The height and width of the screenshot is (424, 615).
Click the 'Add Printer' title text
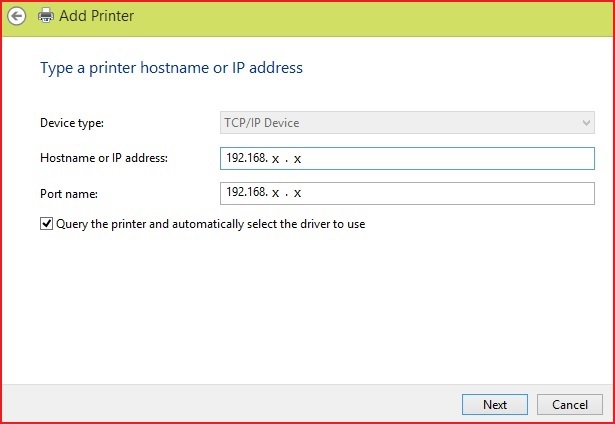(96, 16)
